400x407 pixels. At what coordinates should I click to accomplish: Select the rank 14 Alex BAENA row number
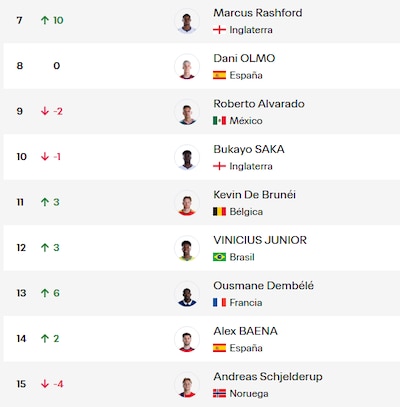pos(21,339)
